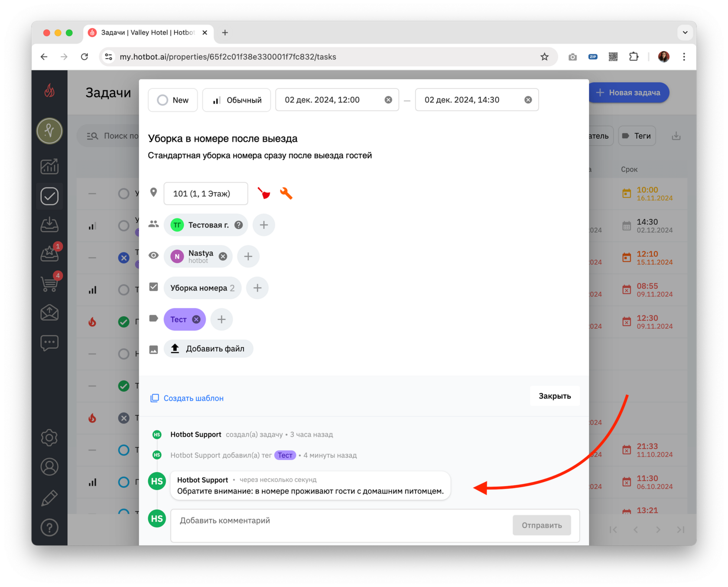Add a checklist with plus button
Viewport: 728px width, 587px height.
257,288
